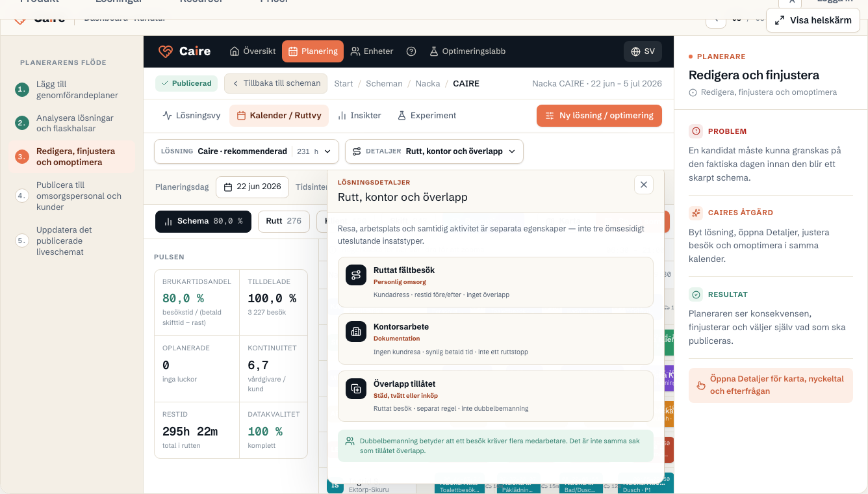Click Ny lösning / optimering button
This screenshot has width=868, height=494.
click(599, 116)
